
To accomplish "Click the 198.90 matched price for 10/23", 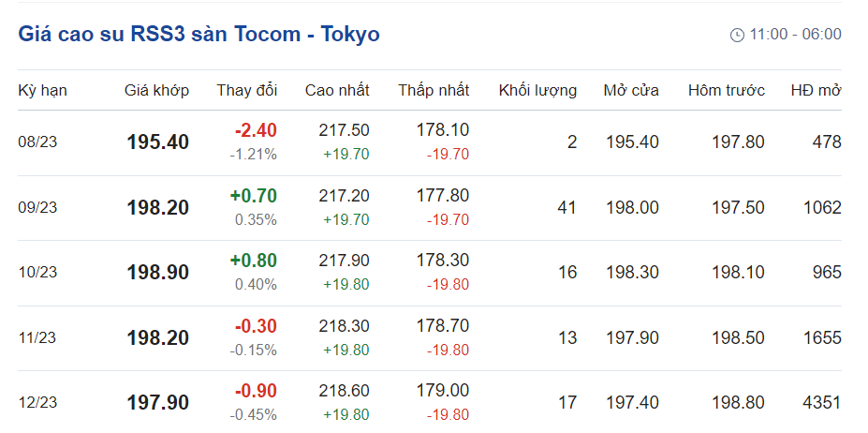I will (x=157, y=273).
